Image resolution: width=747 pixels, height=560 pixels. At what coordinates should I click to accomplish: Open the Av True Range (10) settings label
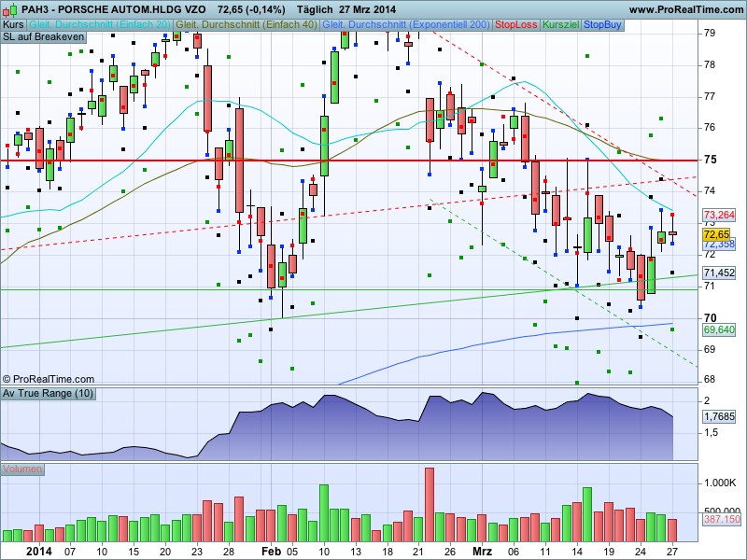(49, 393)
